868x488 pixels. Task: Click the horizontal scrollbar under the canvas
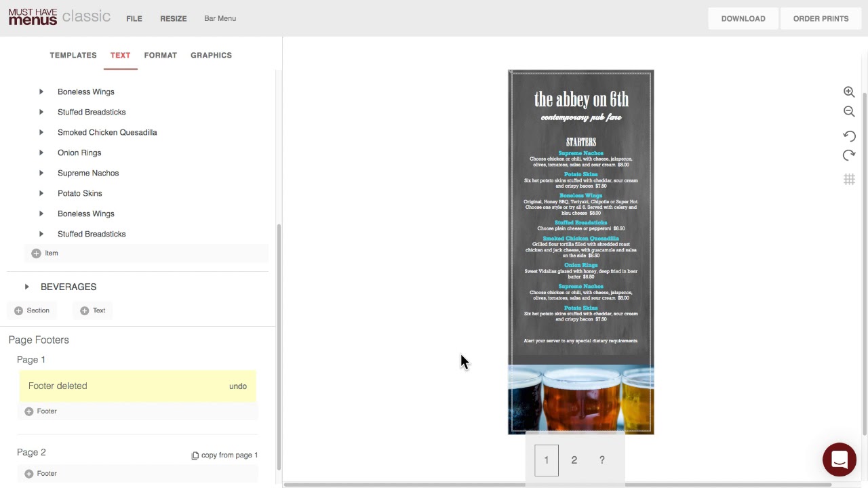(x=557, y=485)
